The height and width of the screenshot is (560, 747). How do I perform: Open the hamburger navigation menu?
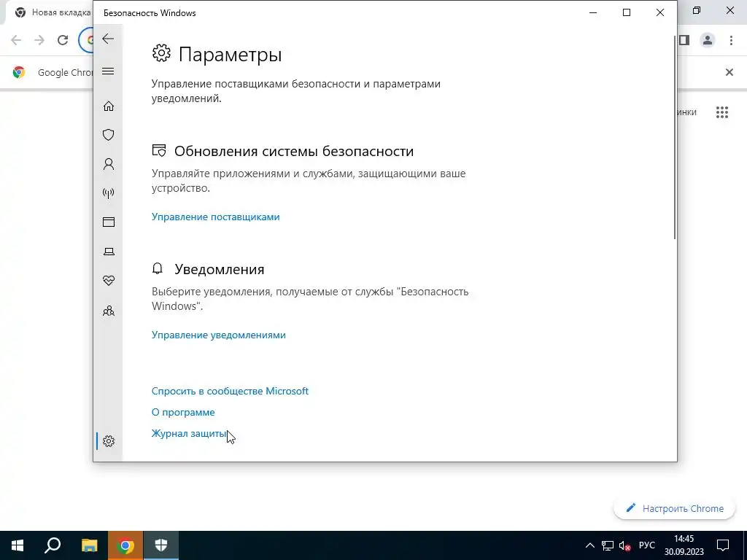pyautogui.click(x=108, y=71)
